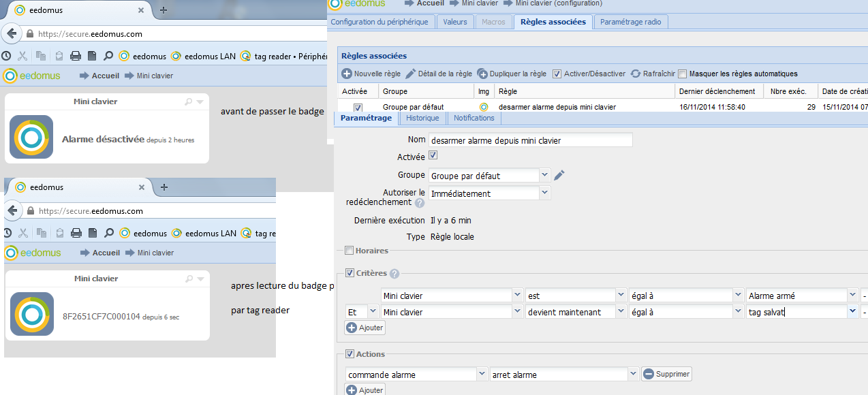Click the Supprimer action button
868x395 pixels.
pyautogui.click(x=666, y=374)
